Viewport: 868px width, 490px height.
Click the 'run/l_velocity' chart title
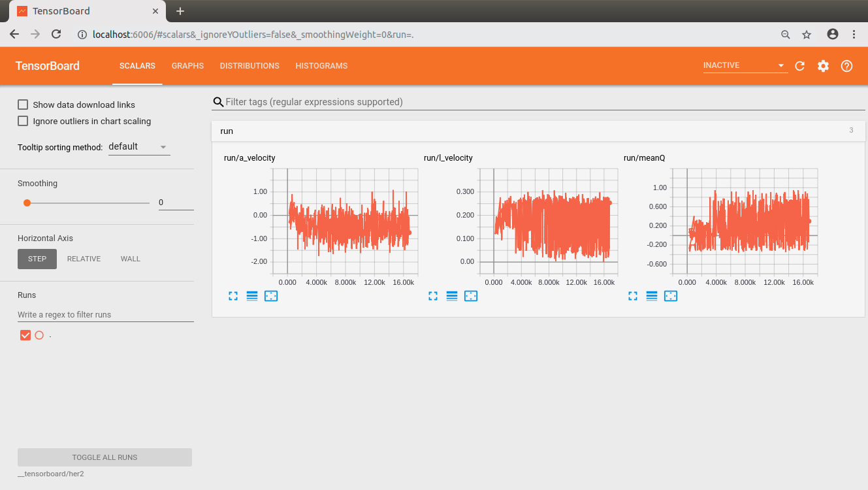[x=448, y=157]
